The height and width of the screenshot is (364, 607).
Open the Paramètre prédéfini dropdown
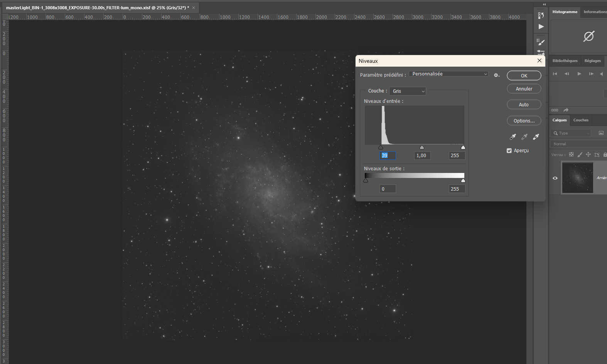pos(449,74)
